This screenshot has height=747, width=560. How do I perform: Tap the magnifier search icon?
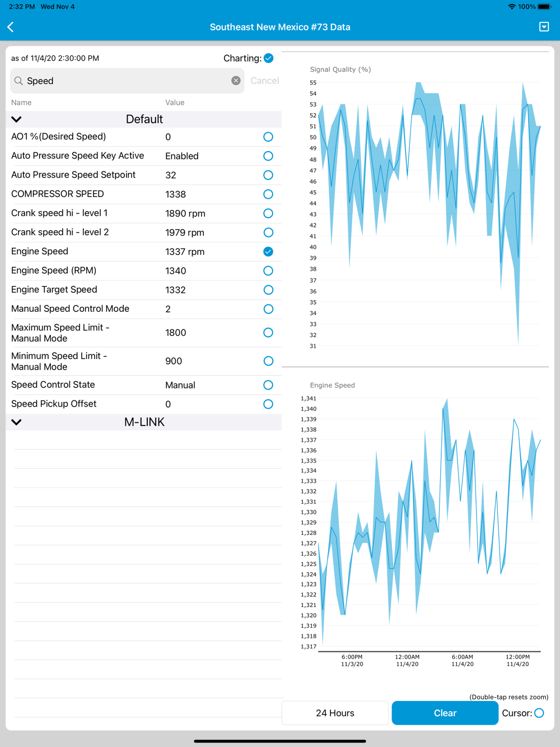click(18, 81)
